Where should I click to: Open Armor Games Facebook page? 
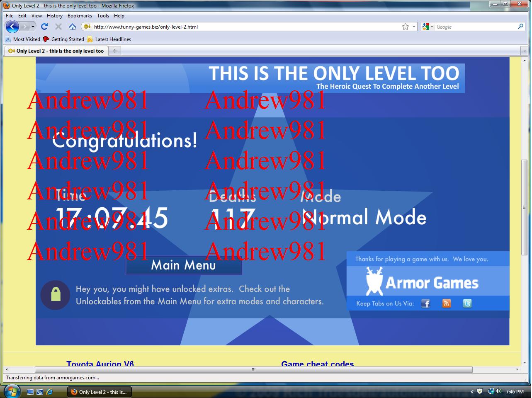point(425,303)
